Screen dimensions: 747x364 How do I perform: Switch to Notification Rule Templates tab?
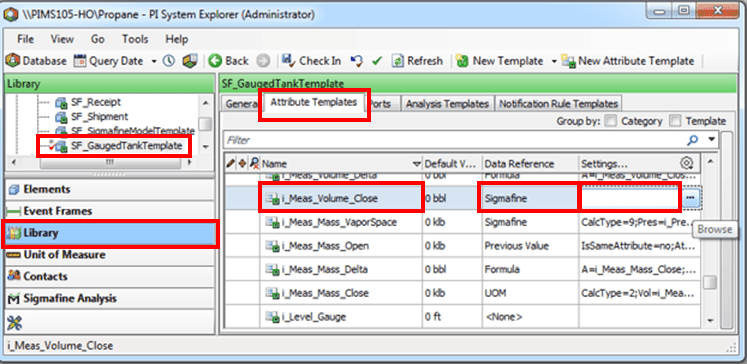click(558, 103)
